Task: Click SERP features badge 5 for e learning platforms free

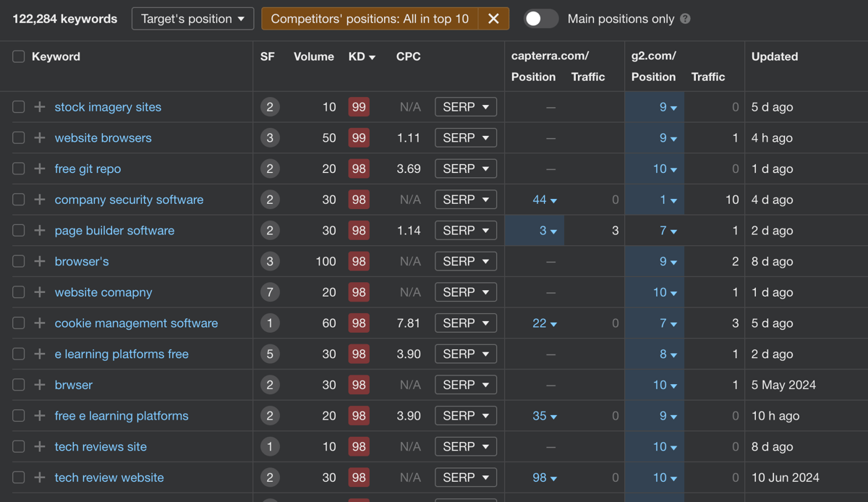Action: 270,354
